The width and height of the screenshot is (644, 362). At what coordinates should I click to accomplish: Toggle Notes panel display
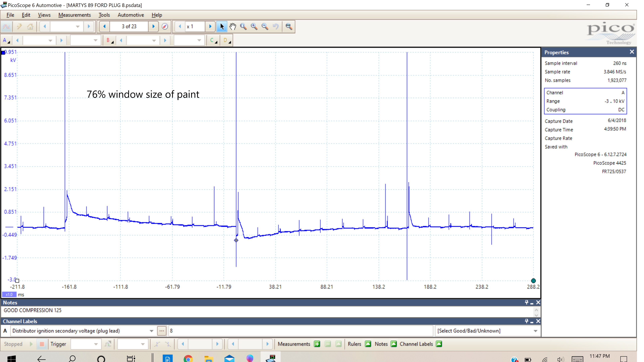tap(394, 344)
